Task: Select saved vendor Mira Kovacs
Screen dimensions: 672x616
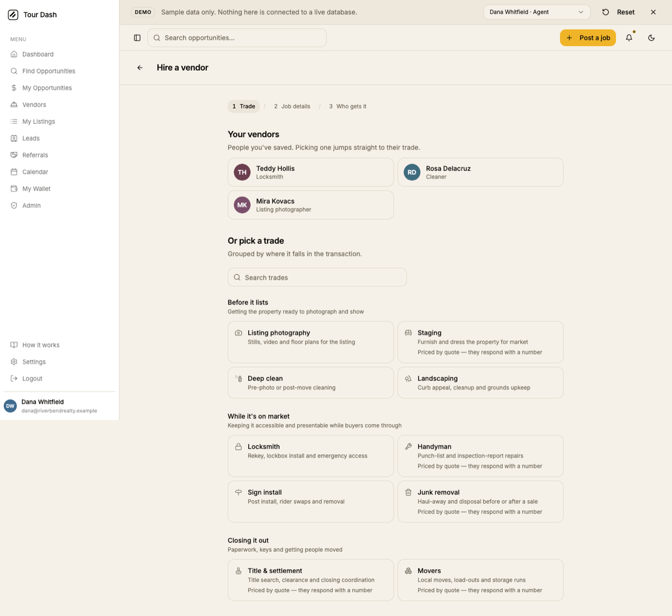Action: click(311, 205)
